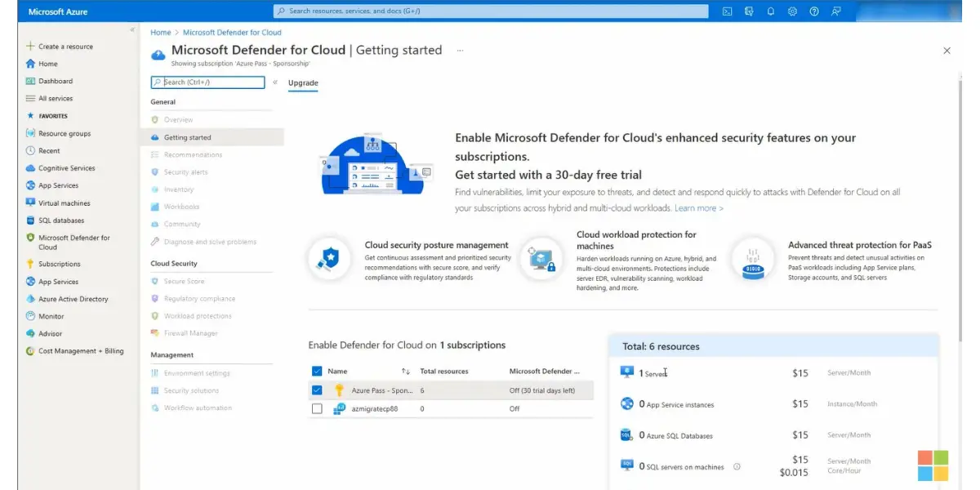Open the help question mark icon
This screenshot has height=490, width=980.
pos(813,11)
